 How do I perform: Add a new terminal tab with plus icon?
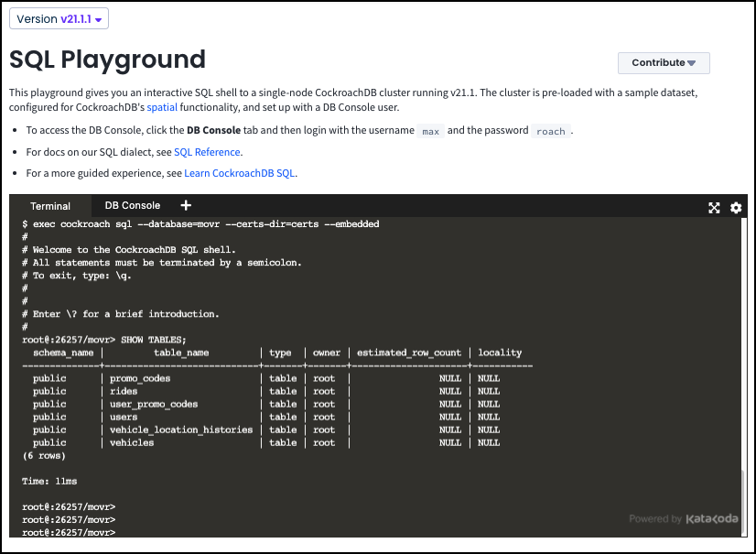186,206
